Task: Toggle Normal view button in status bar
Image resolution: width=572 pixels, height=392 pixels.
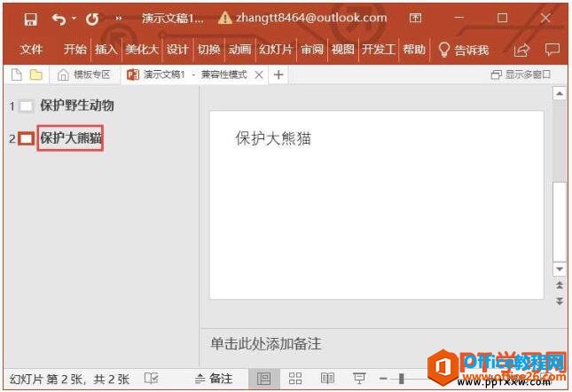Action: coord(263,379)
